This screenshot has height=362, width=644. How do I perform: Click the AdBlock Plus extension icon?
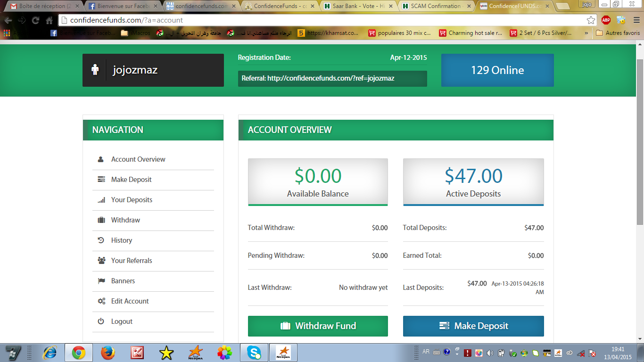[606, 20]
